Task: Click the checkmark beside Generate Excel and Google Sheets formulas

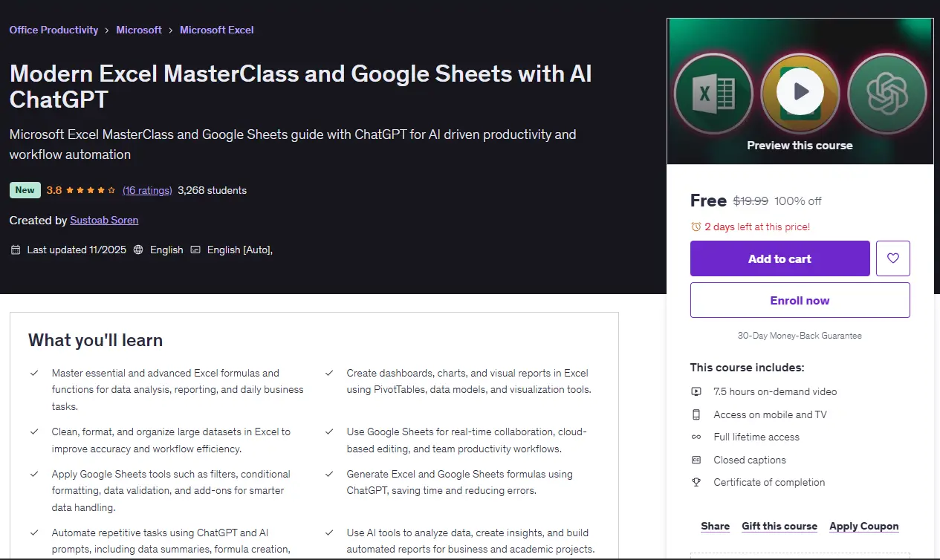Action: pos(329,474)
